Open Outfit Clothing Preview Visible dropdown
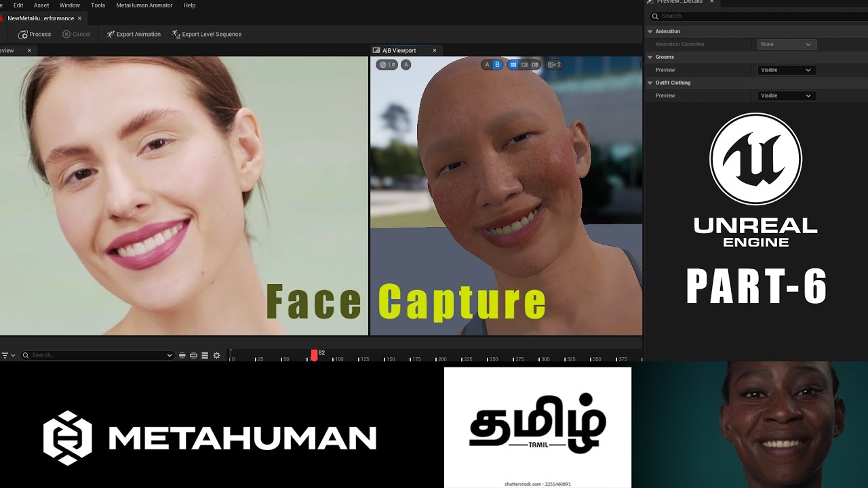The height and width of the screenshot is (488, 868). (x=787, y=96)
